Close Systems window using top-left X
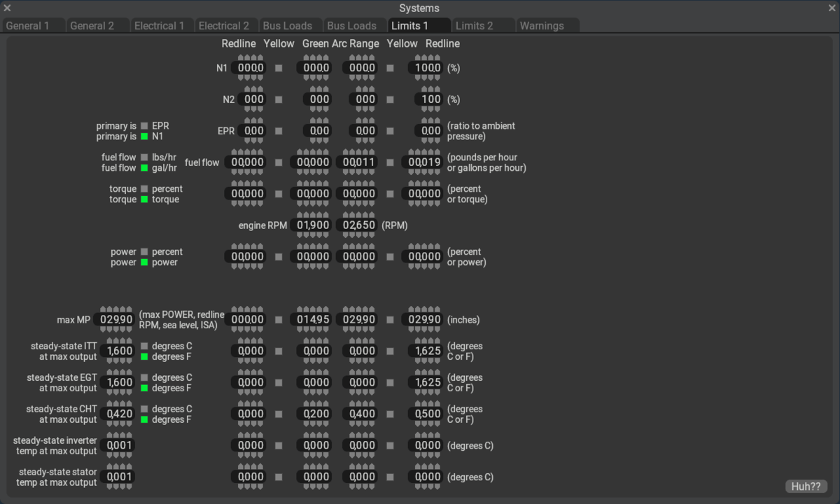 (x=7, y=8)
